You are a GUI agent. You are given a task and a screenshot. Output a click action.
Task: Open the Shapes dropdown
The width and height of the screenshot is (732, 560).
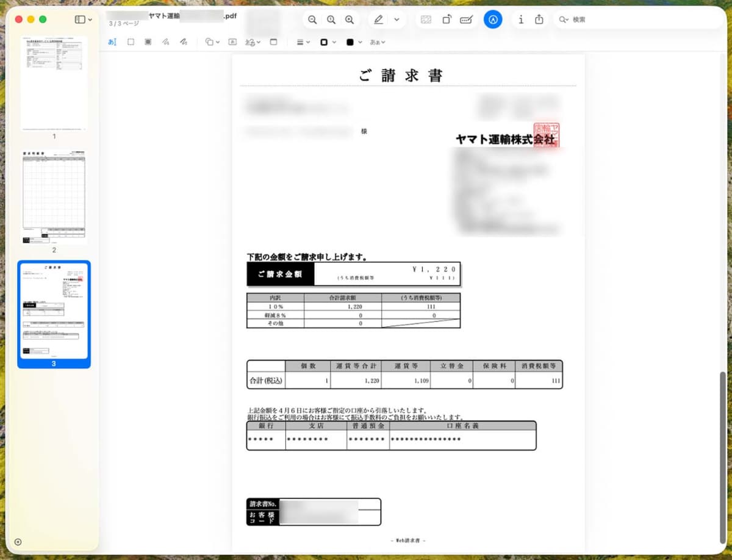[212, 42]
